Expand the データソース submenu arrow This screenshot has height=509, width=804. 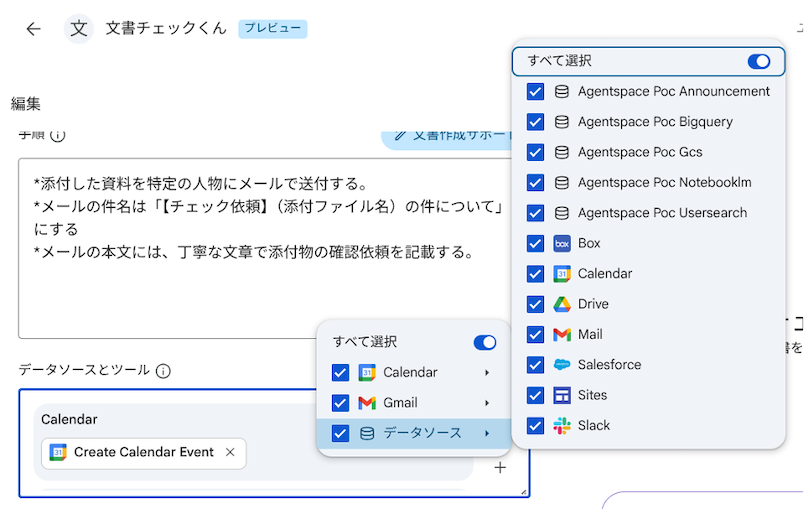pos(487,434)
